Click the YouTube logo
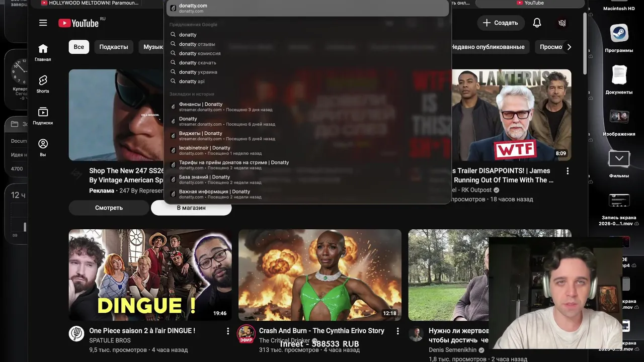 click(78, 23)
